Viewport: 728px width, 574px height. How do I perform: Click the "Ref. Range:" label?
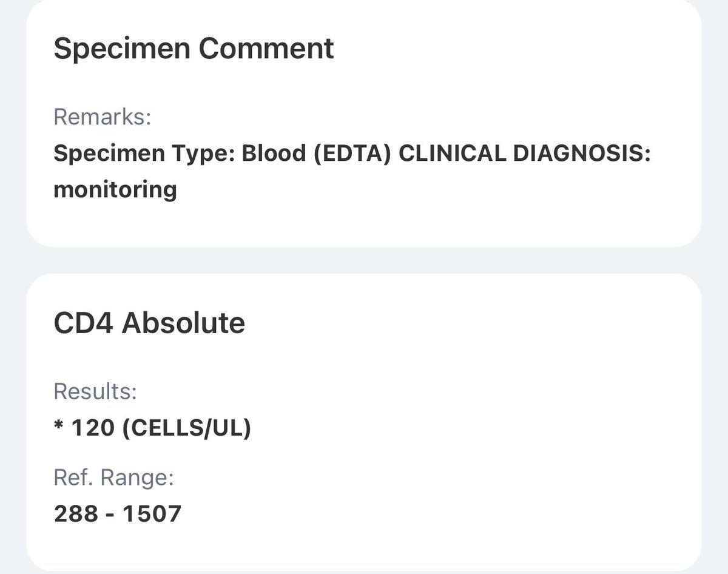(x=114, y=478)
